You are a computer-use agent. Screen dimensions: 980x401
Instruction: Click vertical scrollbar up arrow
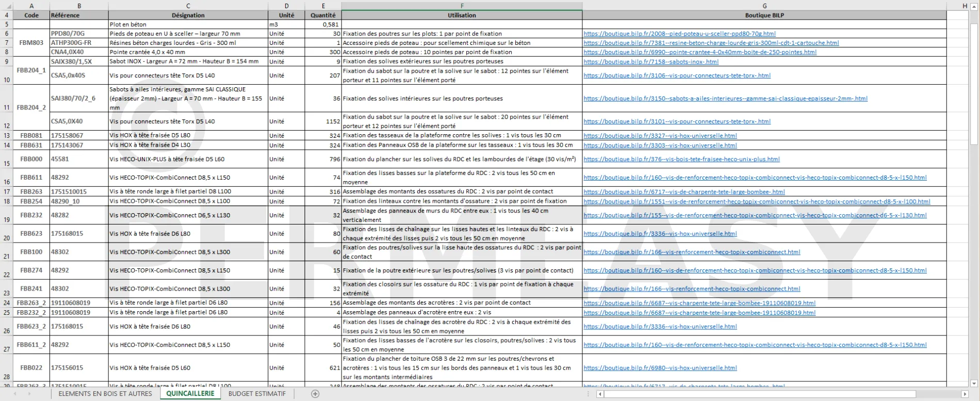[x=974, y=6]
